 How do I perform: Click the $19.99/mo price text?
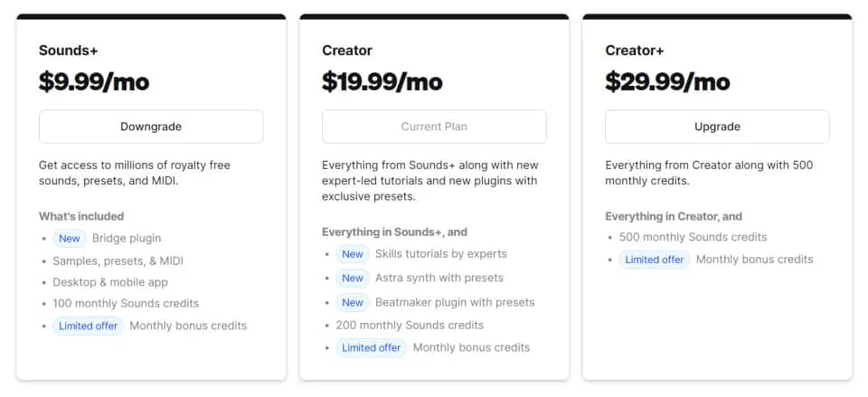point(382,82)
